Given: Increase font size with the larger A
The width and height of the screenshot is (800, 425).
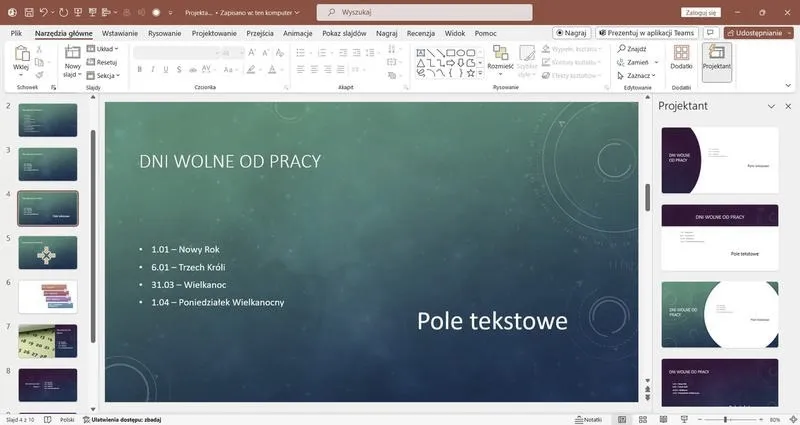Looking at the screenshot, I should pos(252,53).
